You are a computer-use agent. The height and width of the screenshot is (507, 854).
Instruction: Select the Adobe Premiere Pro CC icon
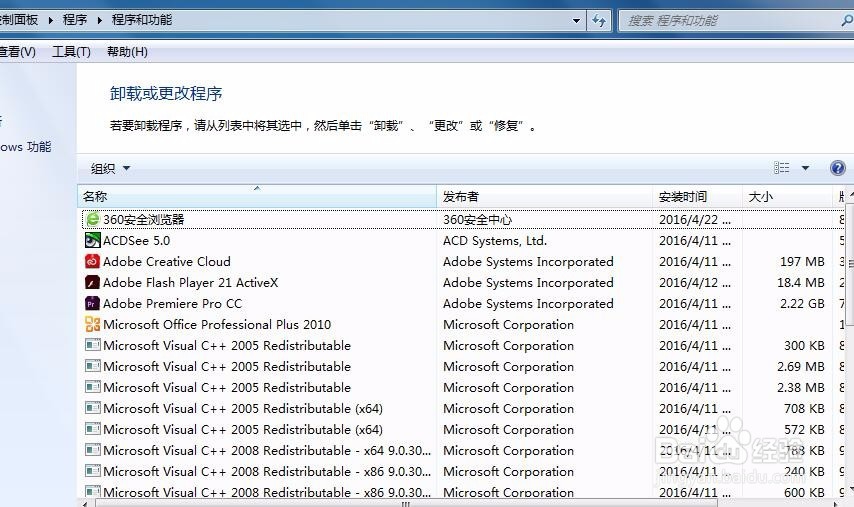tap(93, 303)
